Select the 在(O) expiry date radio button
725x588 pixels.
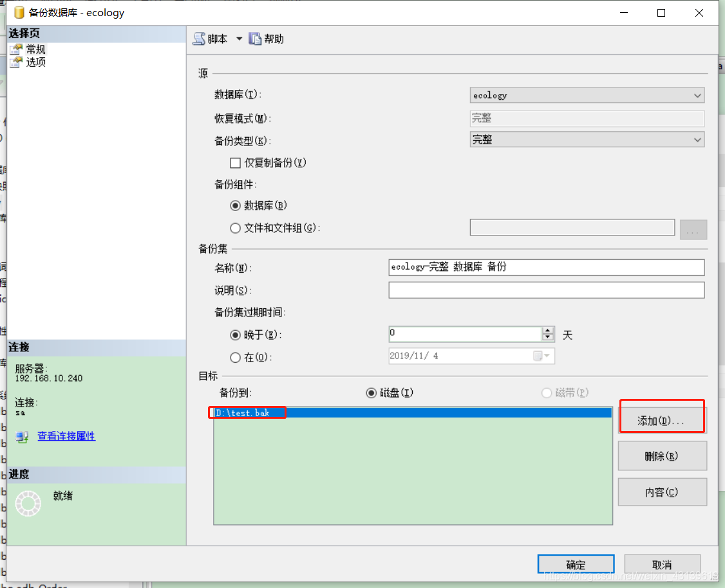click(x=236, y=358)
